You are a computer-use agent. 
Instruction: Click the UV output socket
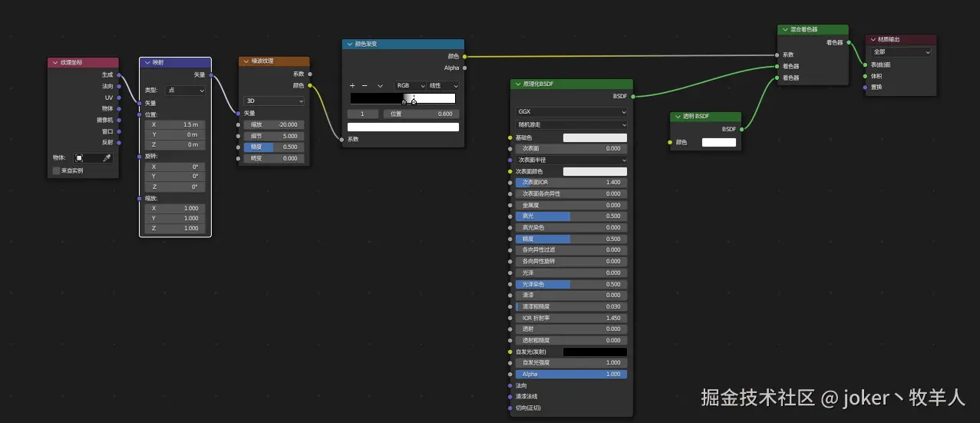(119, 97)
